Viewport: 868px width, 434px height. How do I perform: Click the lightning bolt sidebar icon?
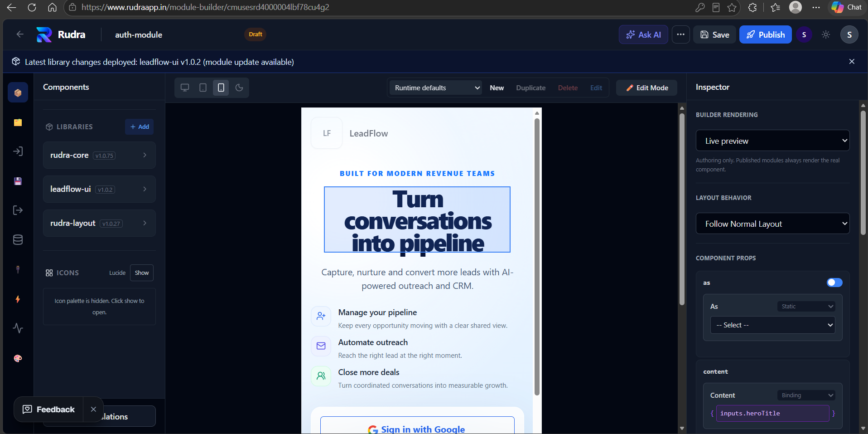point(18,299)
